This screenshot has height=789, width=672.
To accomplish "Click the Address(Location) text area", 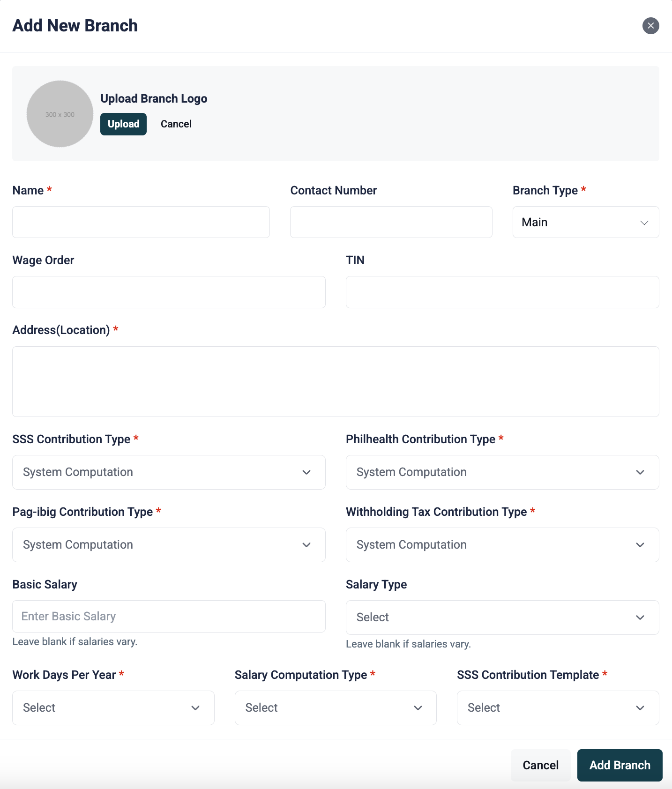I will [x=336, y=381].
